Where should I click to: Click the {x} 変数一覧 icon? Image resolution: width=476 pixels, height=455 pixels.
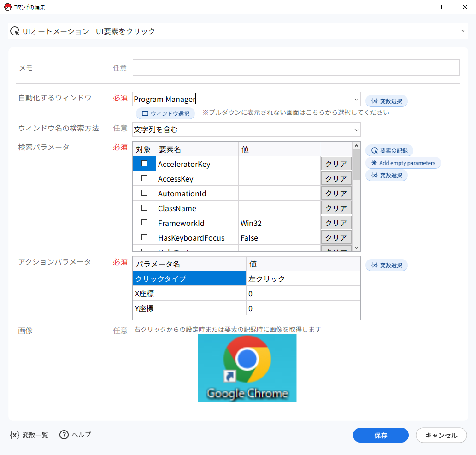(x=14, y=435)
